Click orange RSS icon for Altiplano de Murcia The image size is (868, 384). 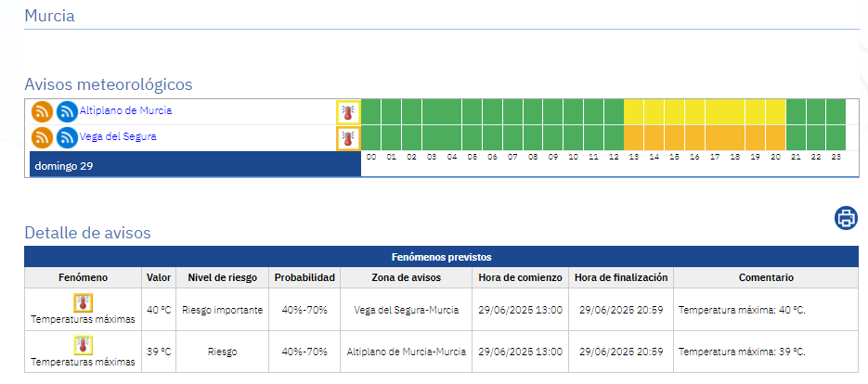(x=42, y=111)
